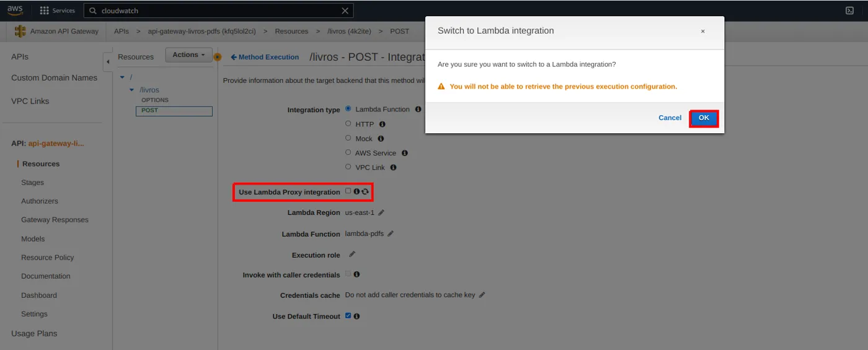Select the /livros resource
868x350 pixels.
point(149,90)
